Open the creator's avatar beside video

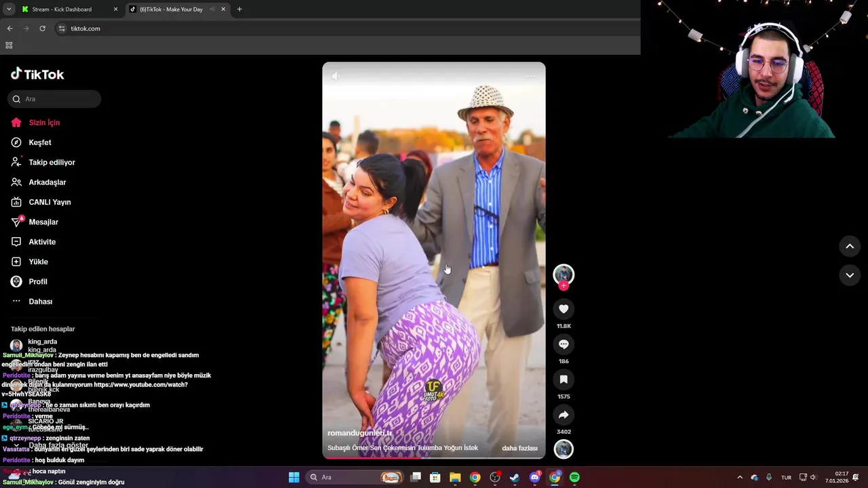click(564, 274)
